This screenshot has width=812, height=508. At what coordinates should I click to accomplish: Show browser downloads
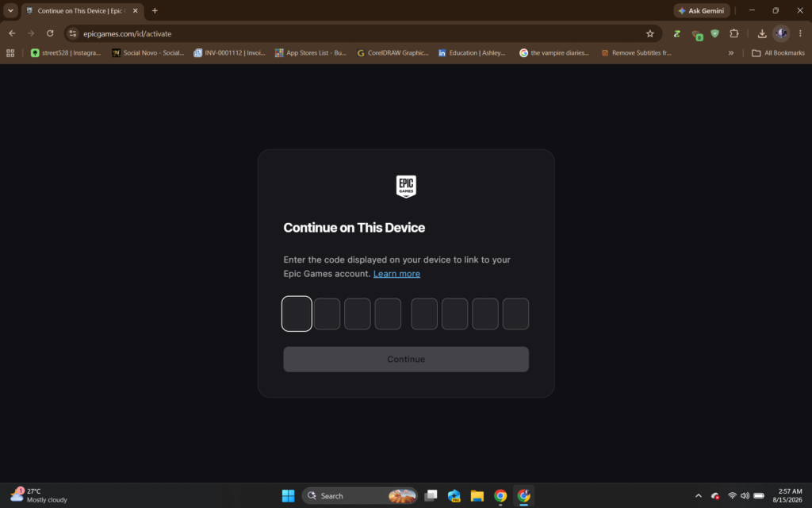point(762,33)
